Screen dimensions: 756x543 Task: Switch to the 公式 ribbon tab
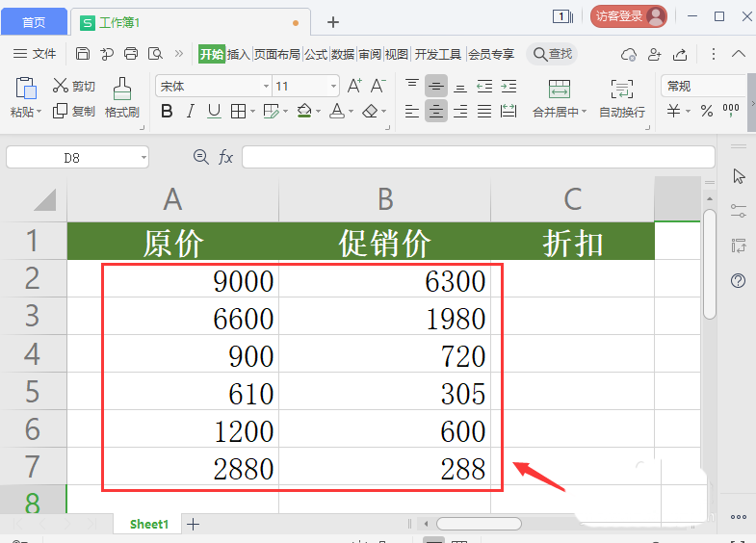tap(316, 54)
